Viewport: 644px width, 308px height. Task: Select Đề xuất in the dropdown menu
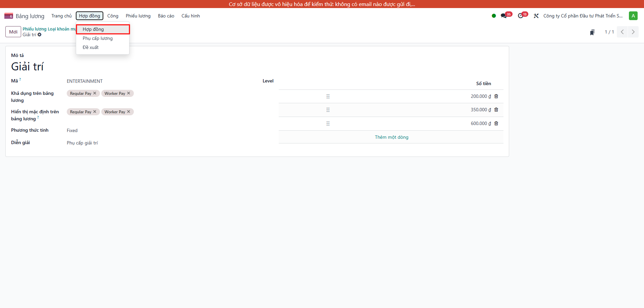coord(103,47)
